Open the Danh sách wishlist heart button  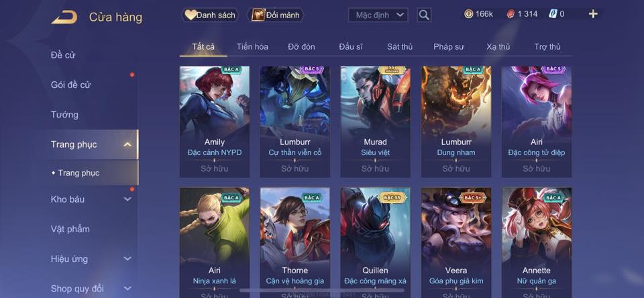pos(210,15)
